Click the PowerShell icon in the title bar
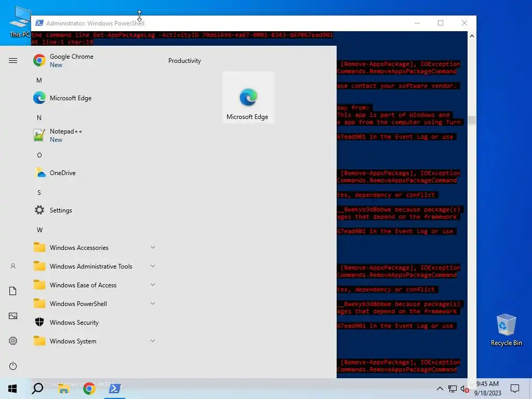The height and width of the screenshot is (399, 532). (x=39, y=23)
